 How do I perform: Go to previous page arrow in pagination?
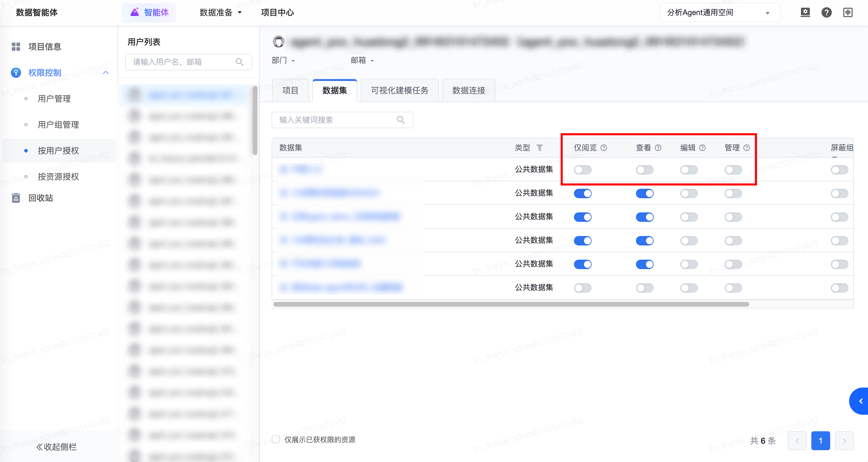(797, 440)
